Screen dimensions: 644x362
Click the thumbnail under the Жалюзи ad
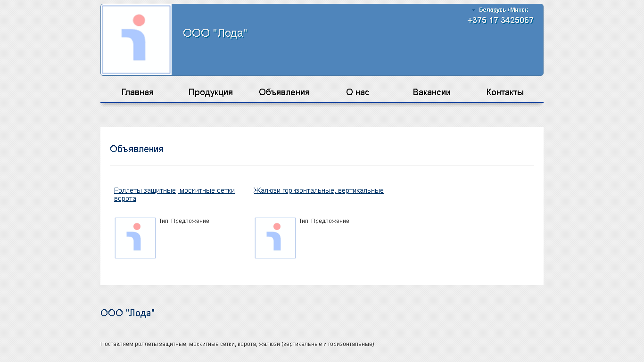[275, 238]
